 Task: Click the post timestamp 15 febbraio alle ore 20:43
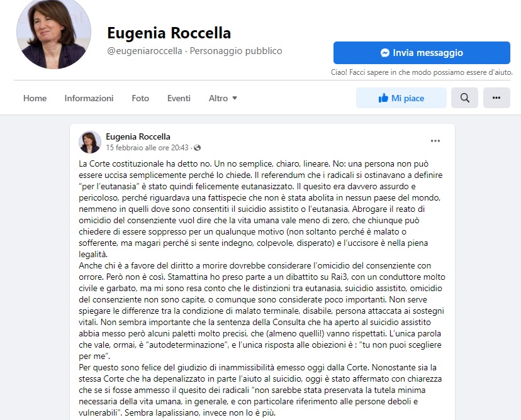tap(147, 148)
